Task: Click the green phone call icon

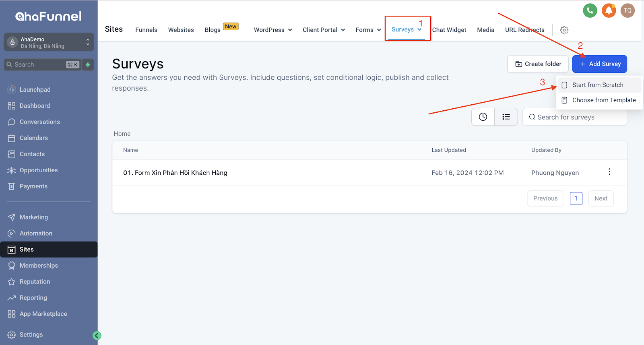Action: [590, 10]
